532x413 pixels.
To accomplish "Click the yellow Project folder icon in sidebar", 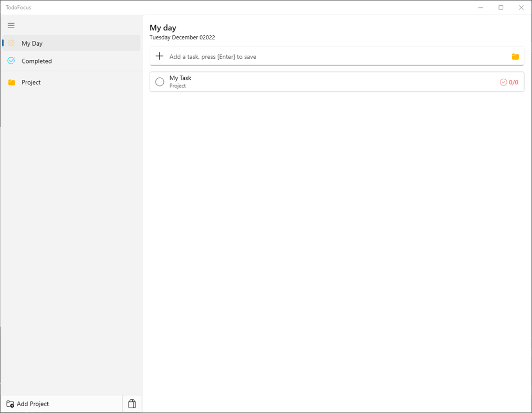I will coord(12,82).
